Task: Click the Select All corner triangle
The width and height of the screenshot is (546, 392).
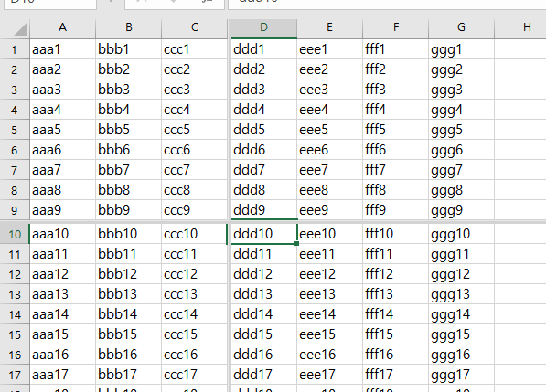Action: 20,29
